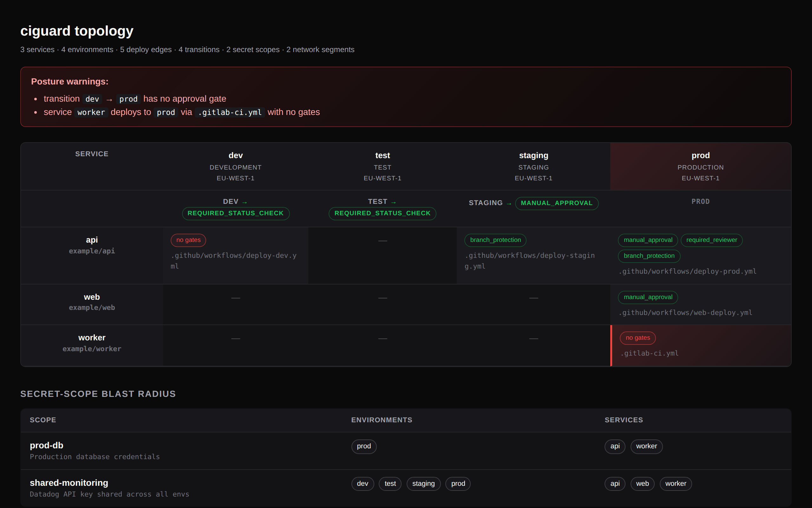Click dev environment chip for shared-monitoring
The width and height of the screenshot is (812, 508).
(x=362, y=484)
